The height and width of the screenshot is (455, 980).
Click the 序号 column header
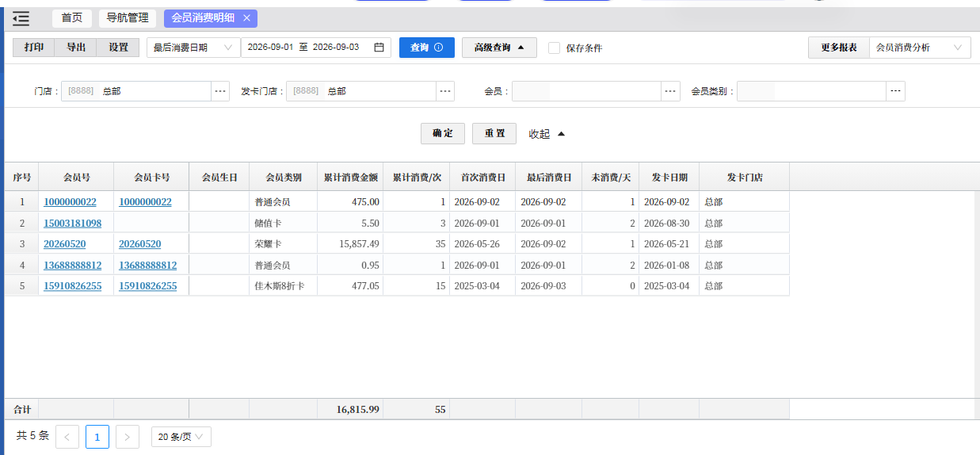[22, 178]
